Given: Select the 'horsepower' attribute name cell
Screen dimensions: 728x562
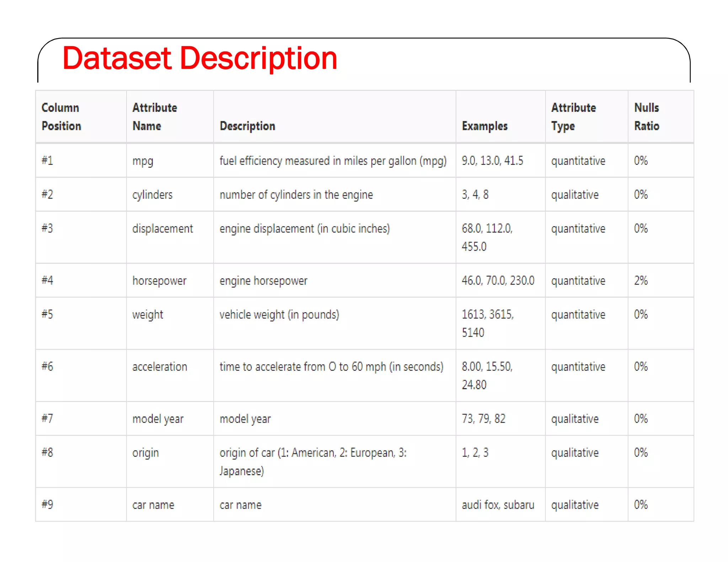Looking at the screenshot, I should click(170, 280).
